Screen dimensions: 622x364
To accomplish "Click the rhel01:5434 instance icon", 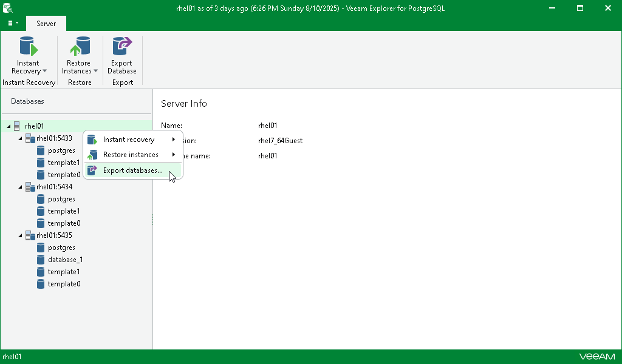I will pyautogui.click(x=30, y=187).
